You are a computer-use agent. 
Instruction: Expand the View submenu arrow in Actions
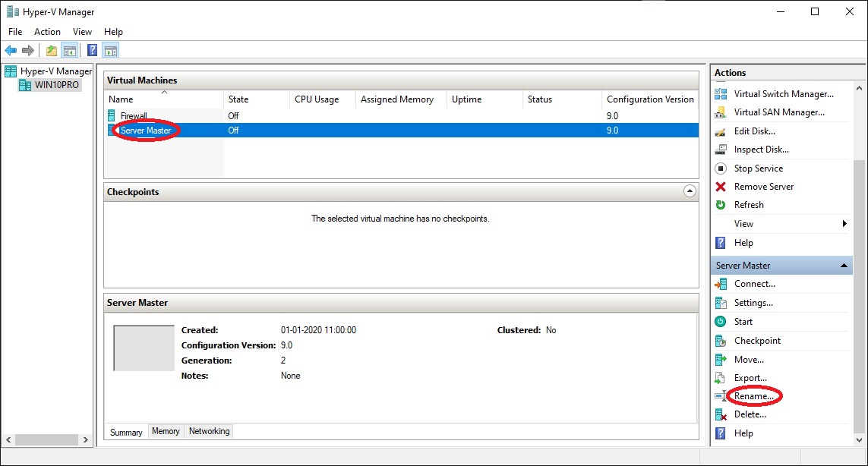tap(844, 224)
